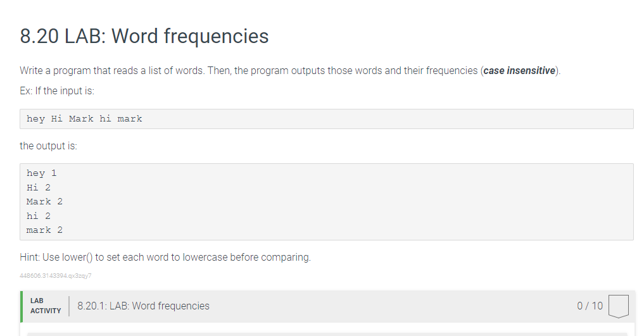Click the 0 / 10 score indicator
Image resolution: width=644 pixels, height=336 pixels.
590,306
